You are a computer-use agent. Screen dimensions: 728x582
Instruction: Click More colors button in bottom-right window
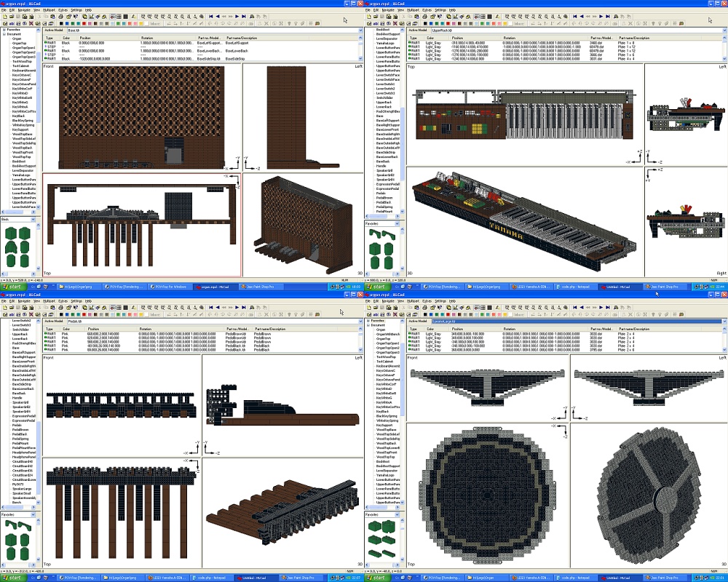coord(519,314)
